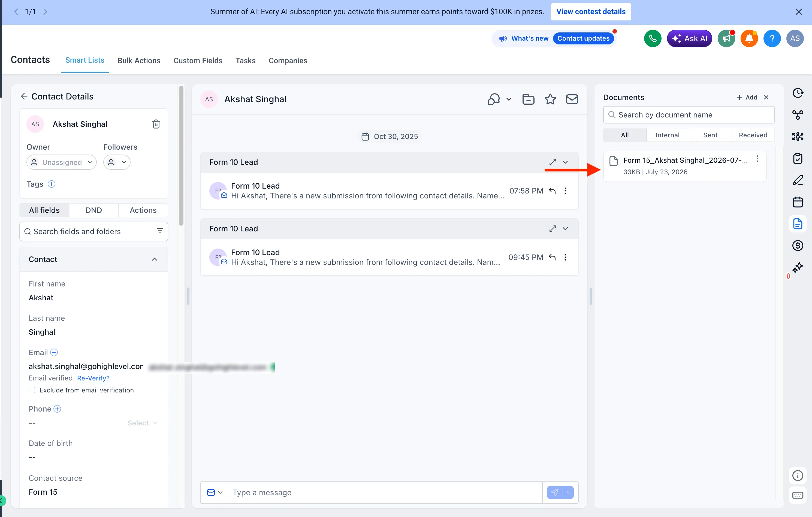Delete contact using the trash icon
The image size is (812, 517).
coord(156,124)
